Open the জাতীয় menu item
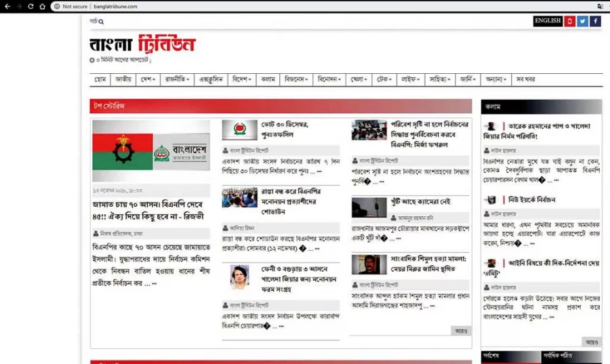The image size is (610, 364). [123, 79]
